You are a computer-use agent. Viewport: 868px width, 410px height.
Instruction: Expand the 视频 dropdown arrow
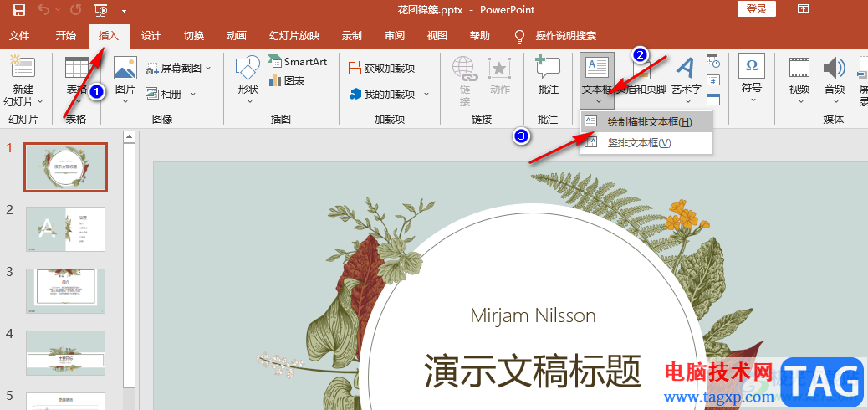[x=799, y=101]
